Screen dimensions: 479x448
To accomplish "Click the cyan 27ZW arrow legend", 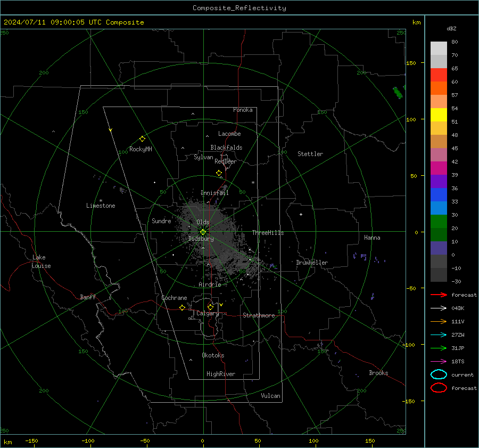I will pyautogui.click(x=439, y=335).
